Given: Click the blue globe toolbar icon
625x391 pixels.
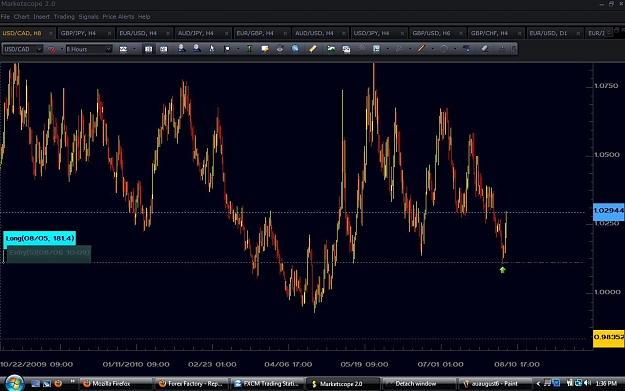Looking at the screenshot, I should (x=295, y=49).
